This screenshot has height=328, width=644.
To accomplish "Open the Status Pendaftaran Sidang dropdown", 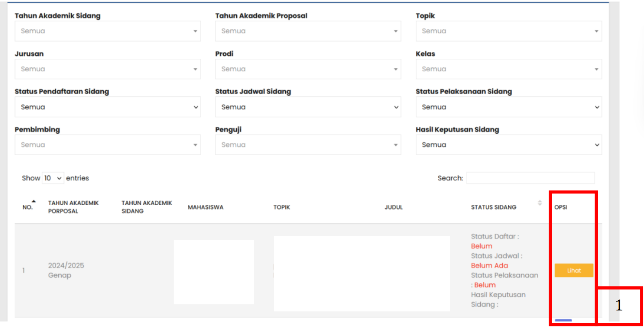I will coord(107,107).
